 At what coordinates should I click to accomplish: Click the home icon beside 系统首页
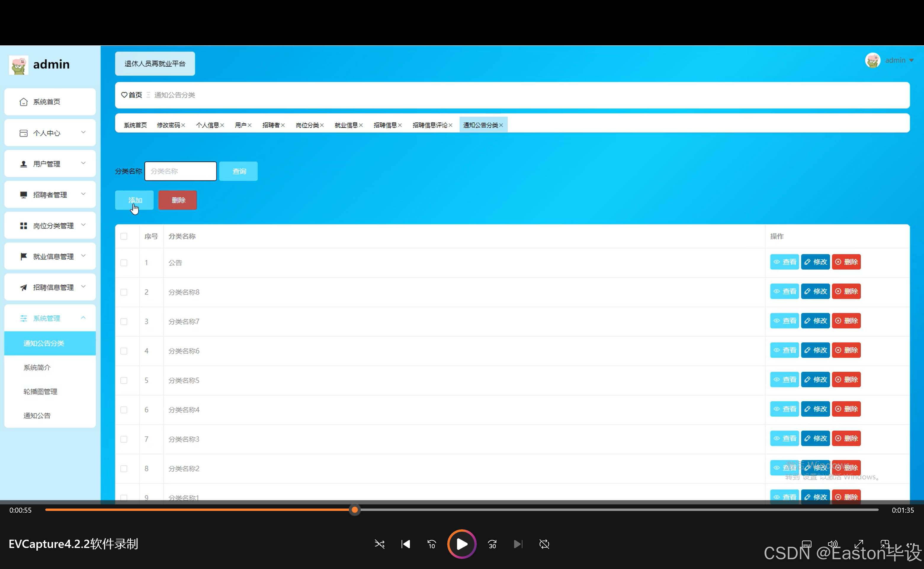click(x=23, y=102)
